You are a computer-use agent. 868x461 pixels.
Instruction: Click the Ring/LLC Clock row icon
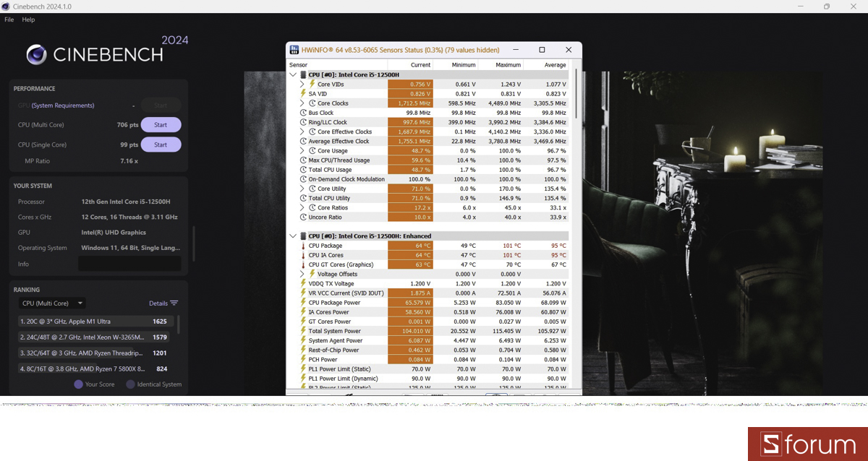click(x=304, y=122)
